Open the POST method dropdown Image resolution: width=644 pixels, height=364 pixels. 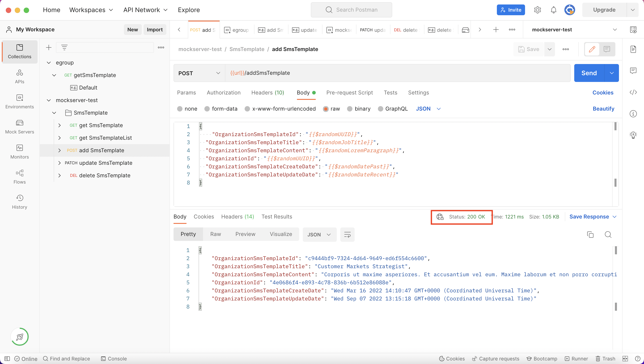click(x=199, y=73)
